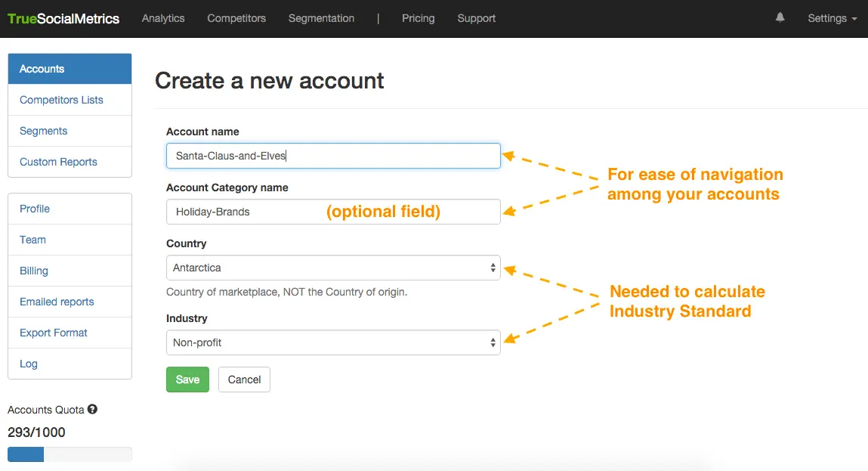Image resolution: width=868 pixels, height=471 pixels.
Task: Select Custom Reports in the sidebar
Action: tap(58, 162)
